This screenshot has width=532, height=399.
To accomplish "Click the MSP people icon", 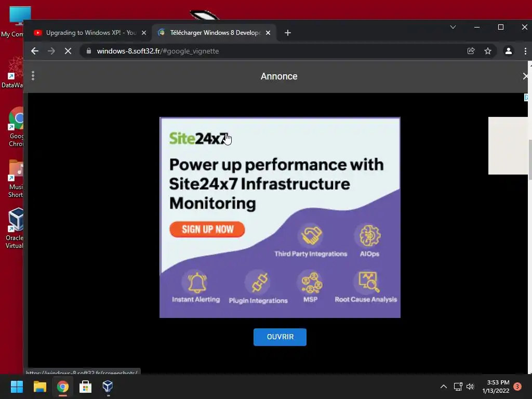I will tap(311, 282).
